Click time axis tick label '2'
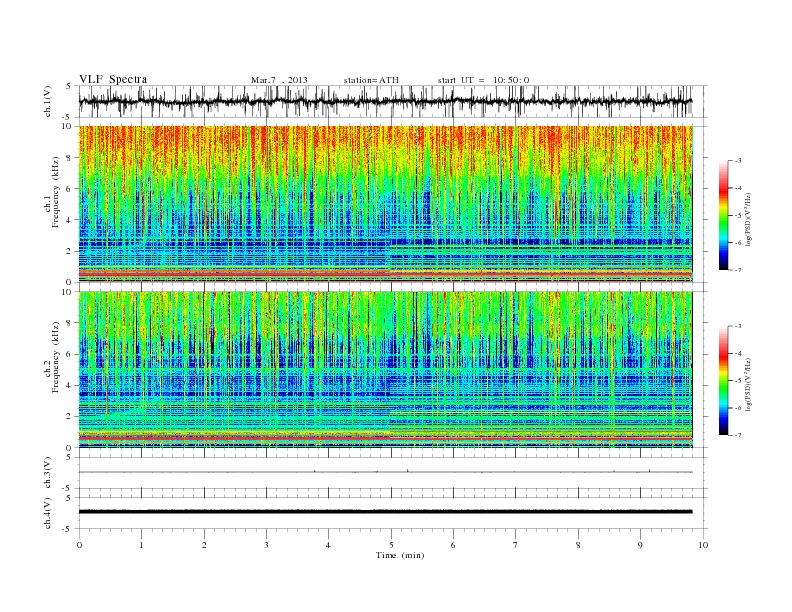792x612 pixels. pyautogui.click(x=204, y=545)
